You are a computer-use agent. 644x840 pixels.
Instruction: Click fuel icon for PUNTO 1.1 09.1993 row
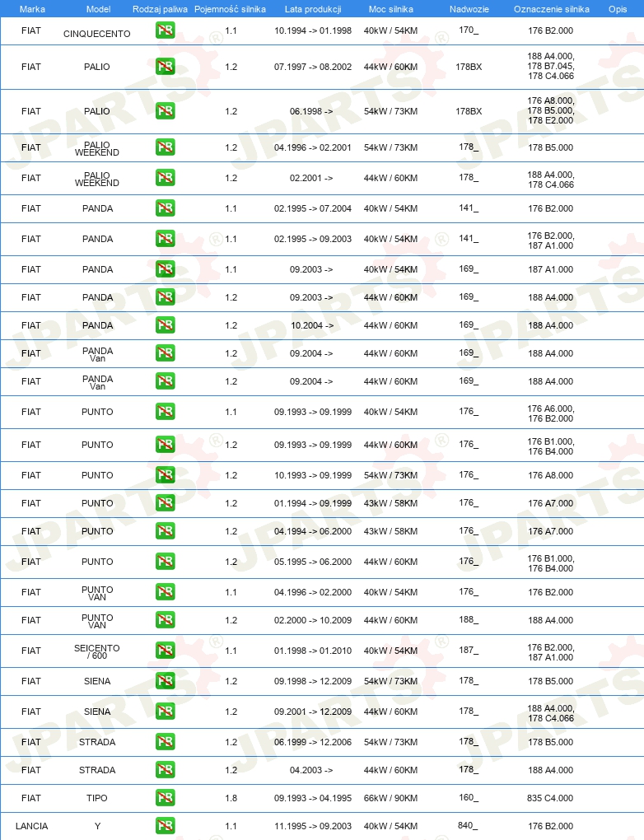[165, 412]
